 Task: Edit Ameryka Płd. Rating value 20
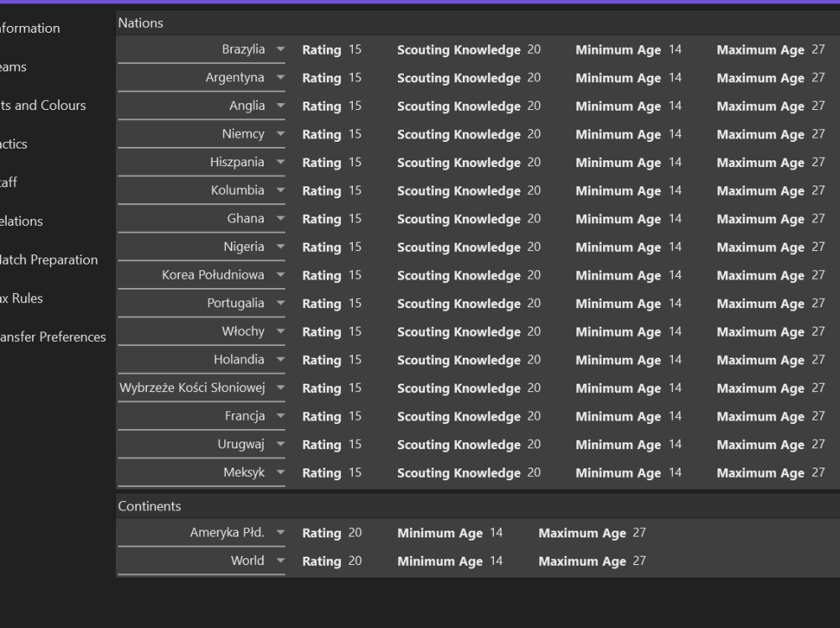tap(355, 532)
